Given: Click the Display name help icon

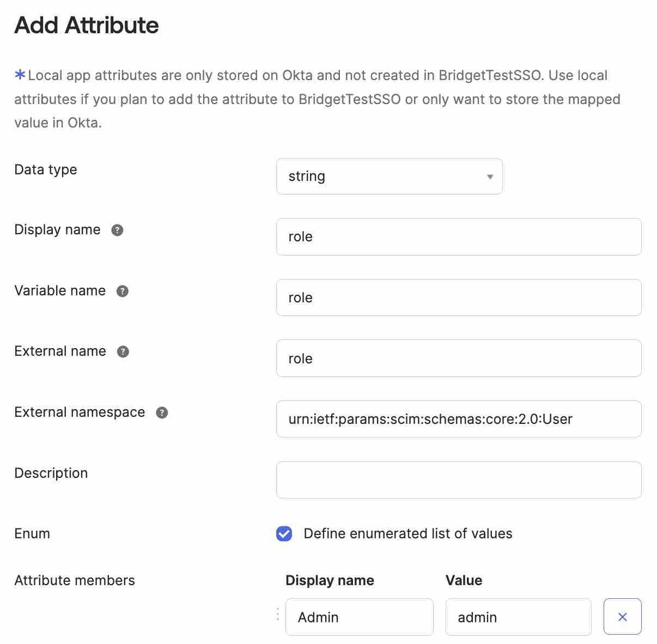Looking at the screenshot, I should click(116, 230).
